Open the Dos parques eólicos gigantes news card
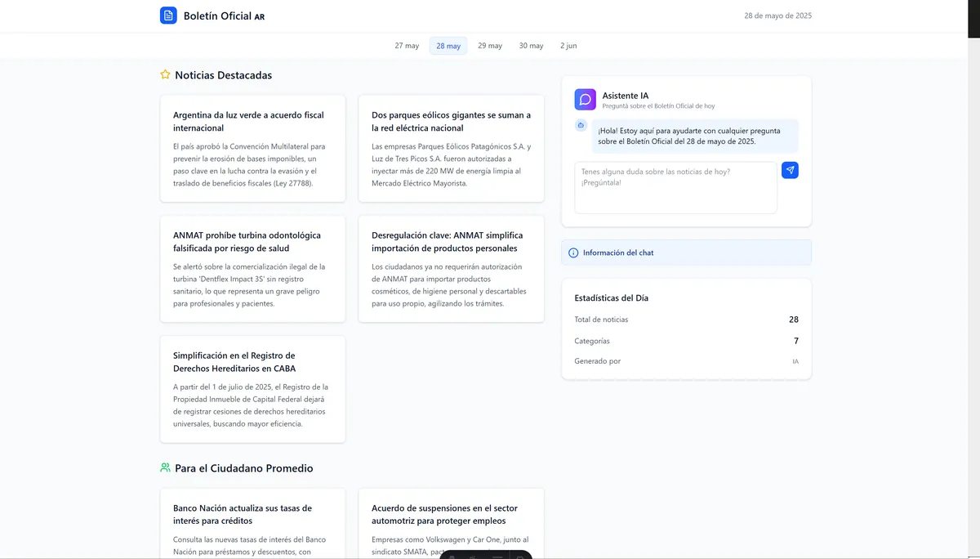Screen dimensions: 980x559 [451, 149]
